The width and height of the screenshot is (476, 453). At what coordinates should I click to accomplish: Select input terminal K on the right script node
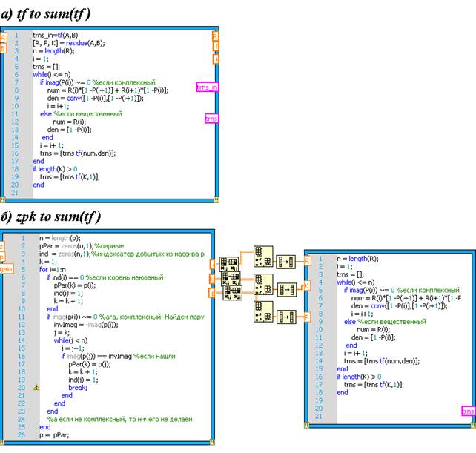click(x=307, y=285)
